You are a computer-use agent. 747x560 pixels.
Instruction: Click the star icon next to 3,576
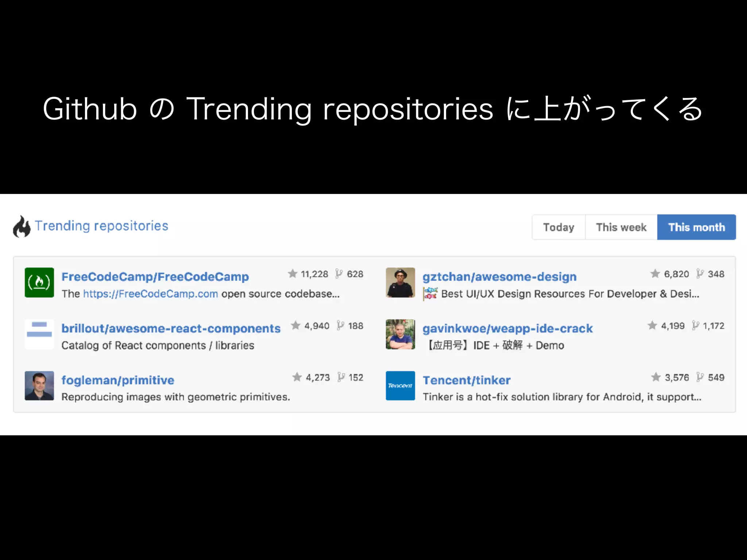(x=656, y=377)
